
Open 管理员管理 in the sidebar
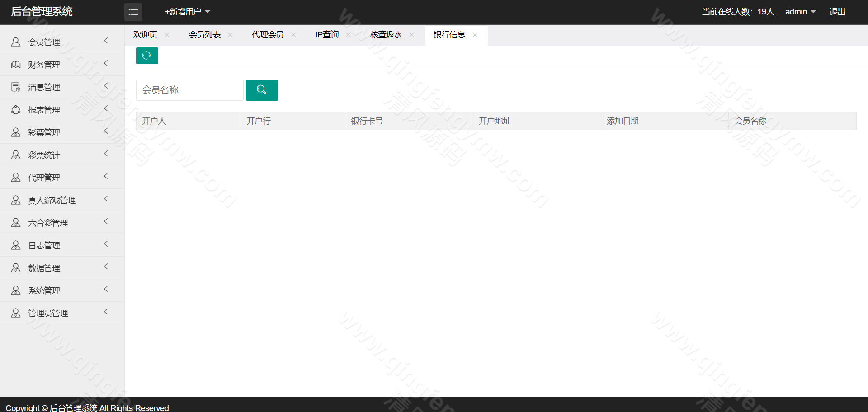pos(48,313)
